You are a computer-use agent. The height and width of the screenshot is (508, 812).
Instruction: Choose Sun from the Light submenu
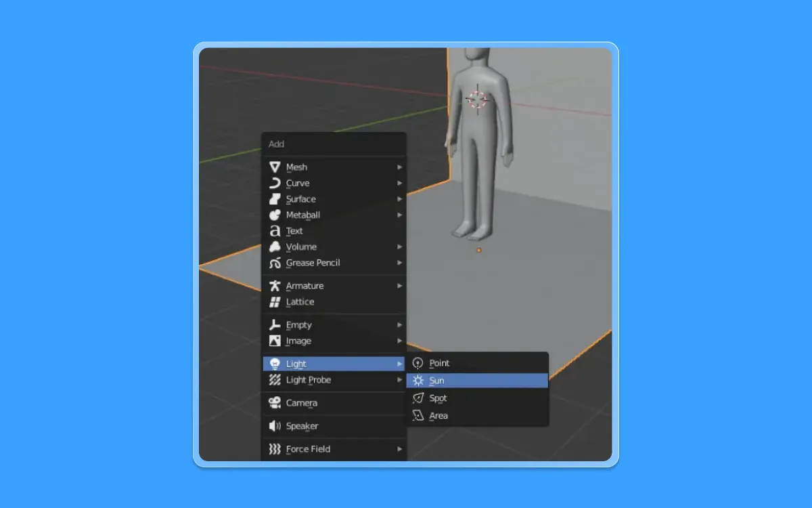[477, 381]
